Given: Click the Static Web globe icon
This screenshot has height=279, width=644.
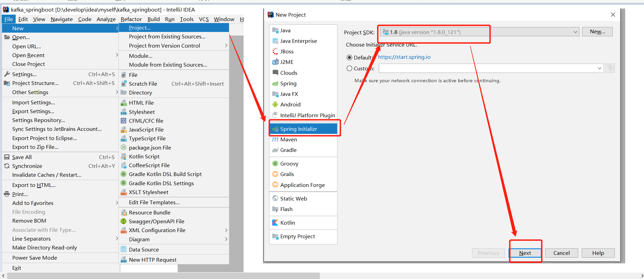Looking at the screenshot, I should tap(275, 198).
